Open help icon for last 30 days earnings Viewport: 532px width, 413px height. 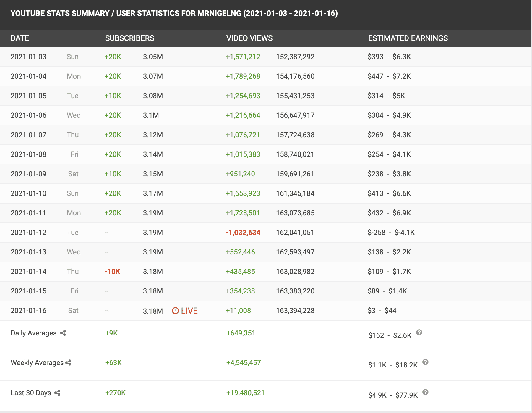(x=425, y=392)
